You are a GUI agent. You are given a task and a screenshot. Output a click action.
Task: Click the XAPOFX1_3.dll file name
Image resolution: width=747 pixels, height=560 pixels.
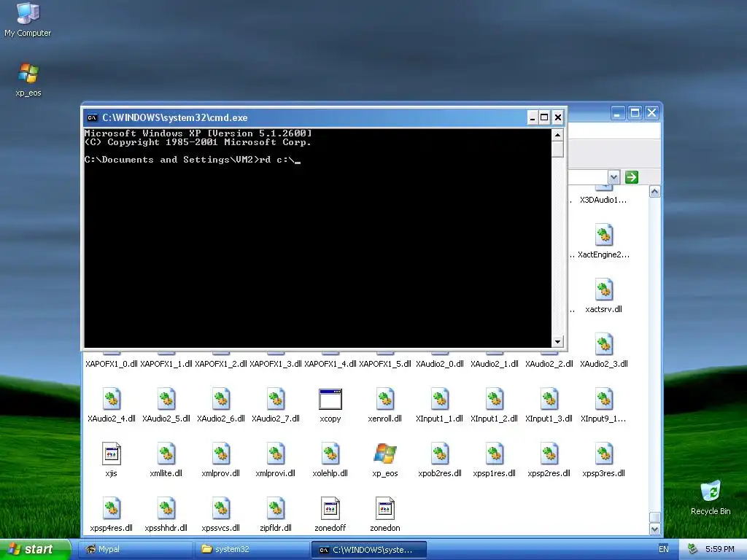pyautogui.click(x=276, y=364)
